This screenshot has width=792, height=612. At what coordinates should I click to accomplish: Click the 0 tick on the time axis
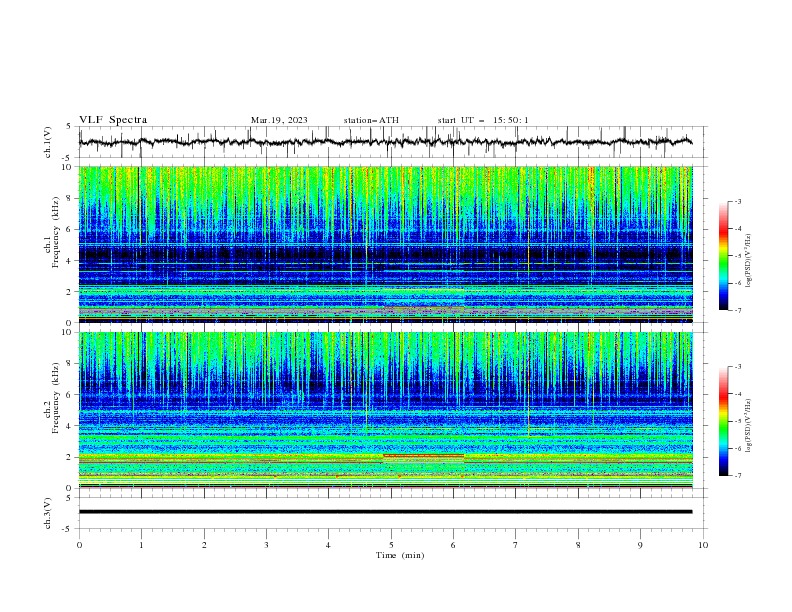click(79, 545)
